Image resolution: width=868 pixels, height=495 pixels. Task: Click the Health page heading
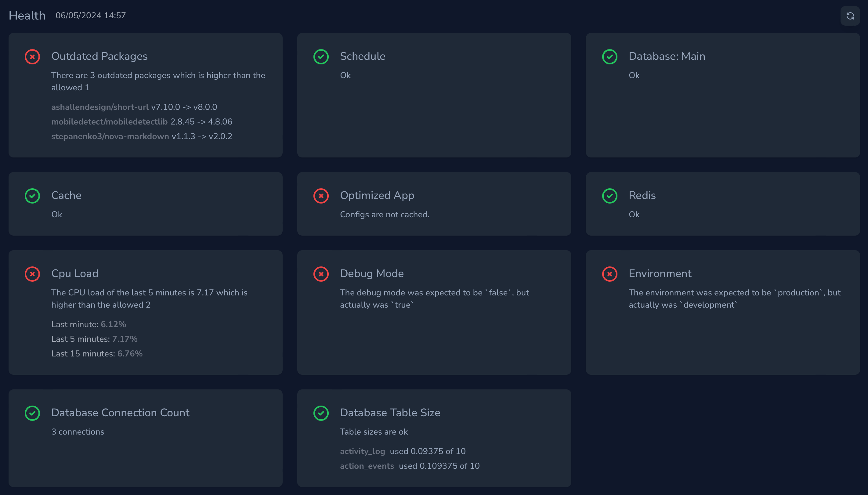[x=27, y=16]
